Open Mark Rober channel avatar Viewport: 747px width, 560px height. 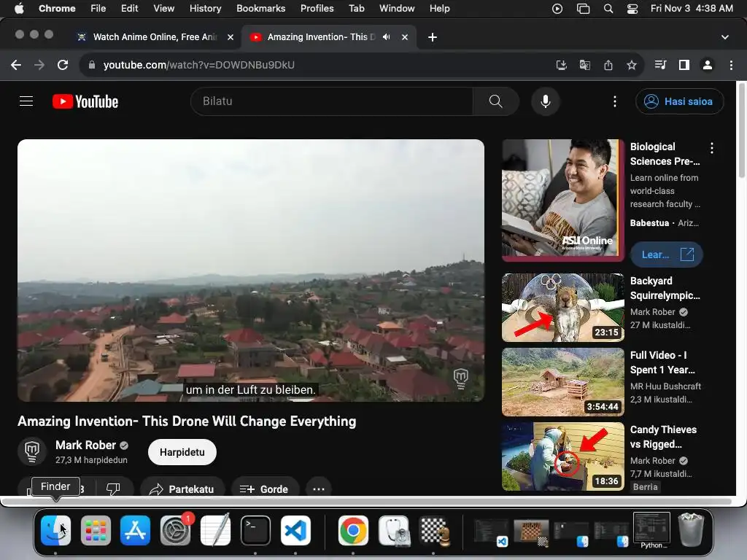(32, 451)
